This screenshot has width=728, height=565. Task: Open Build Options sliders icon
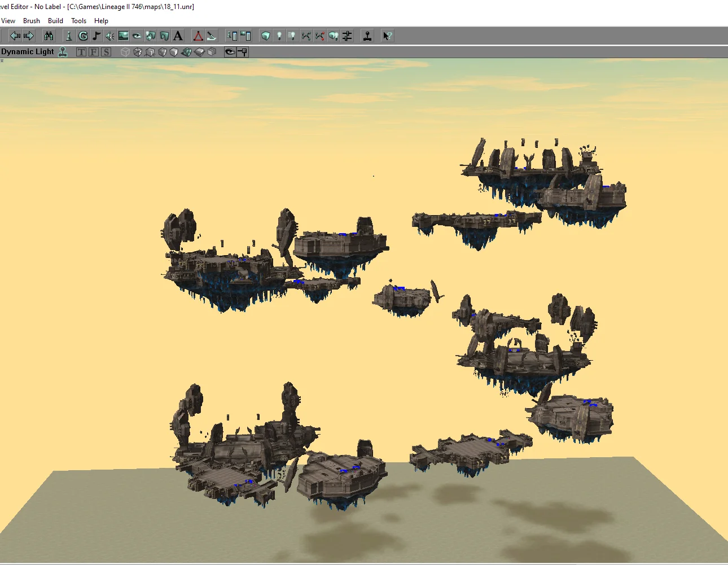coord(347,36)
